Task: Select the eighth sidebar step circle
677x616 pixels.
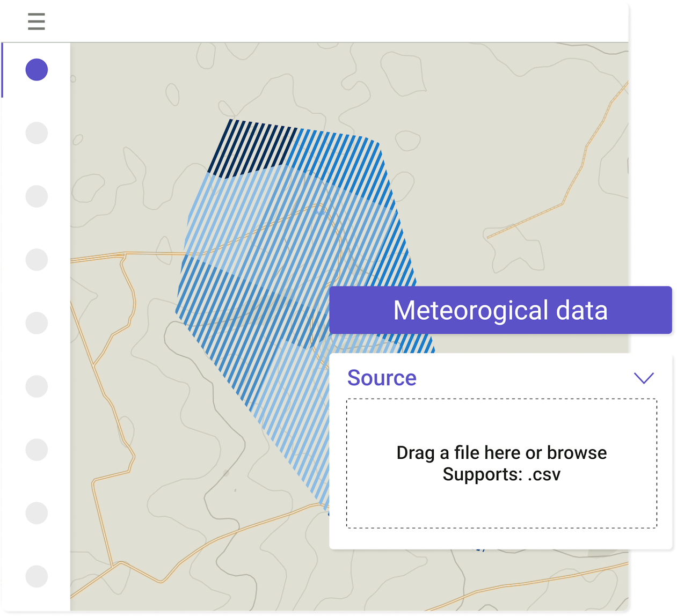Action: click(x=37, y=513)
